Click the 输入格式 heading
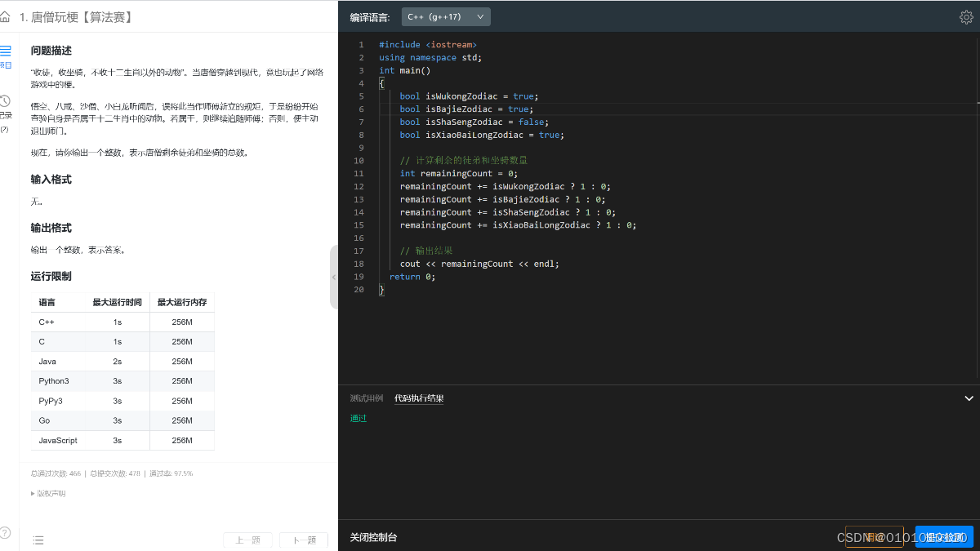 pos(51,180)
